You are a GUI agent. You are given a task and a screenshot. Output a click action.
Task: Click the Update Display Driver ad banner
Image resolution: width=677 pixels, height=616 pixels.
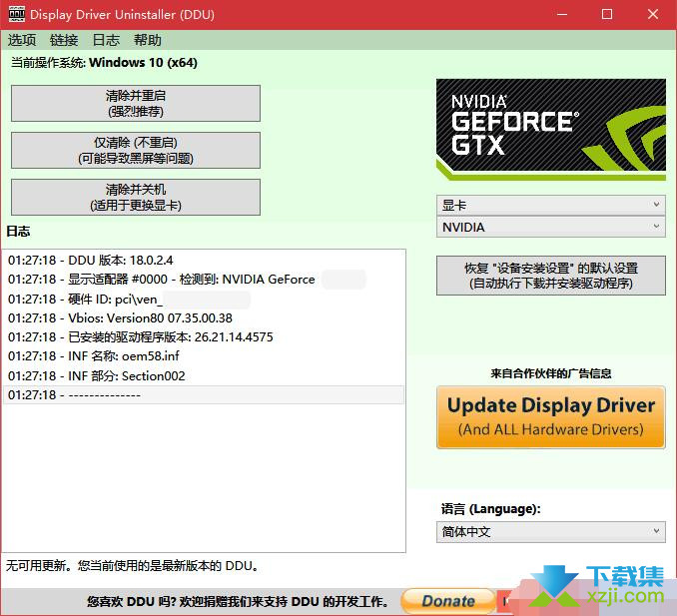pos(551,417)
